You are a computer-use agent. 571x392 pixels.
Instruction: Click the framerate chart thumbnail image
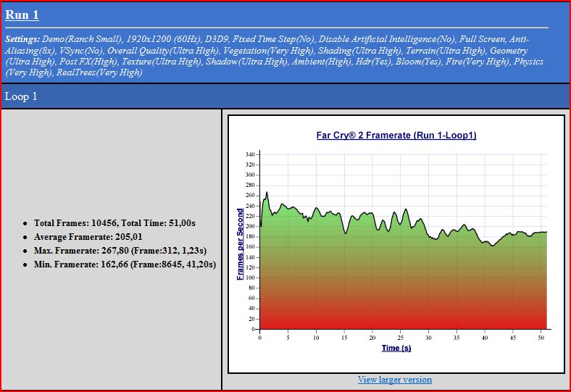point(396,244)
